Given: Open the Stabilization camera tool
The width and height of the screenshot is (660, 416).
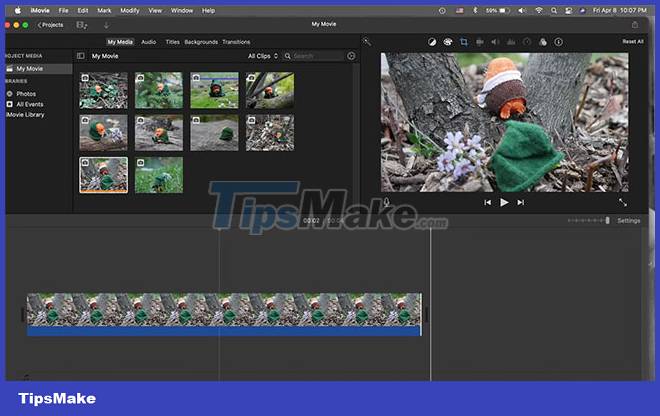Looking at the screenshot, I should click(479, 42).
